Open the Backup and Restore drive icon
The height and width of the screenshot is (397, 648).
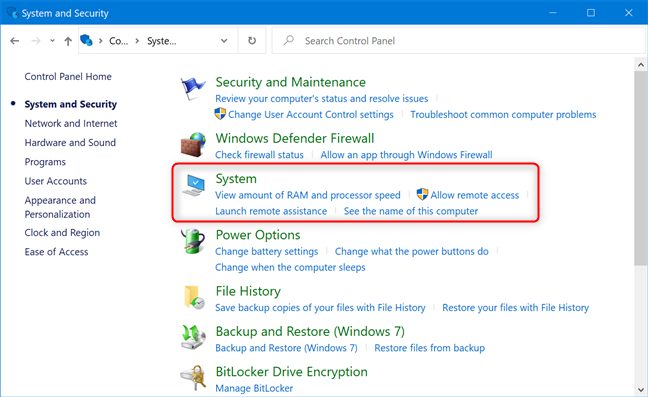tap(193, 337)
